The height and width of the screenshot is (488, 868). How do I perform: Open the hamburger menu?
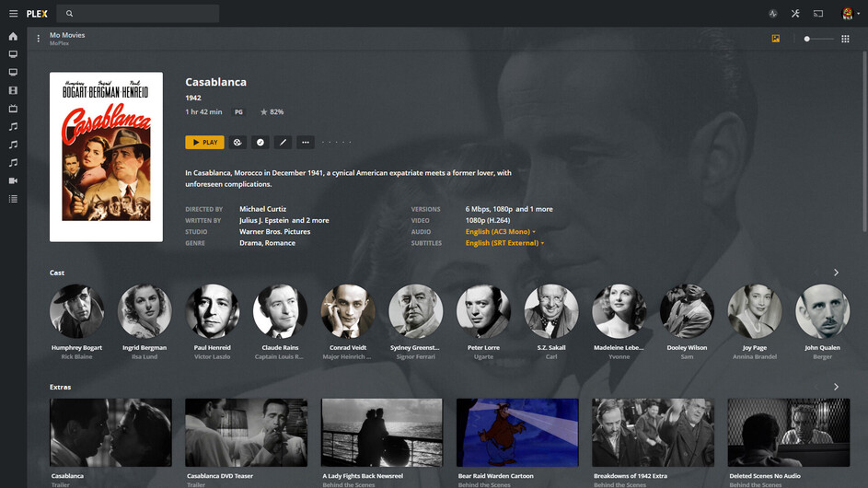13,14
